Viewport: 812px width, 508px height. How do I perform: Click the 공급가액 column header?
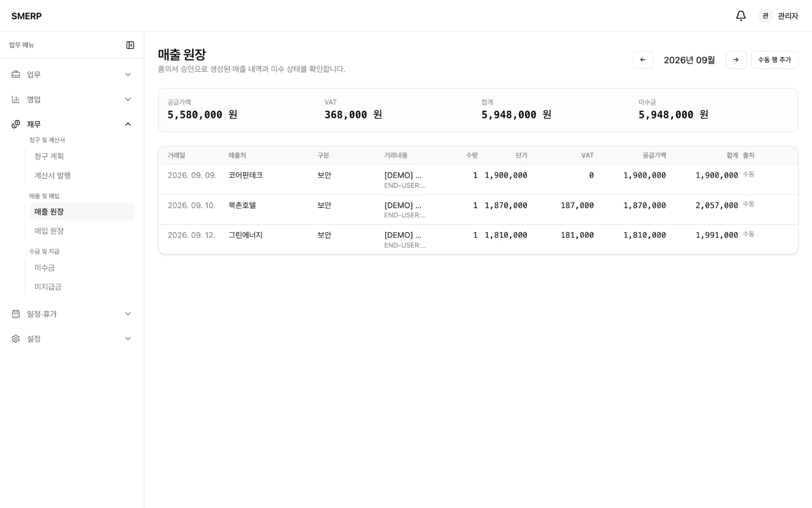click(654, 155)
